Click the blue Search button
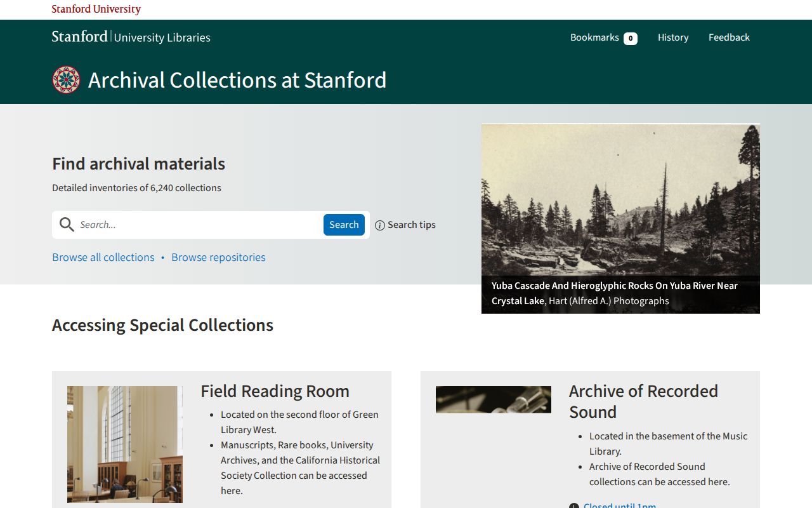The image size is (812, 508). coord(344,225)
